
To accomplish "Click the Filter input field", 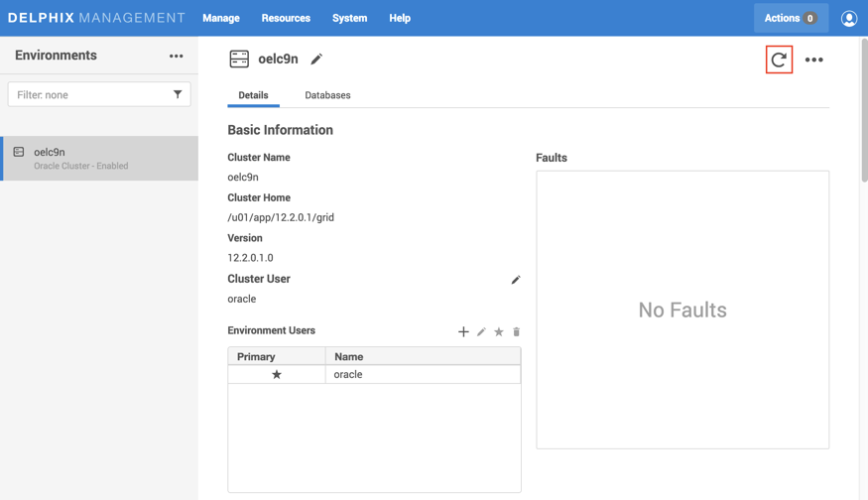I will pos(89,94).
